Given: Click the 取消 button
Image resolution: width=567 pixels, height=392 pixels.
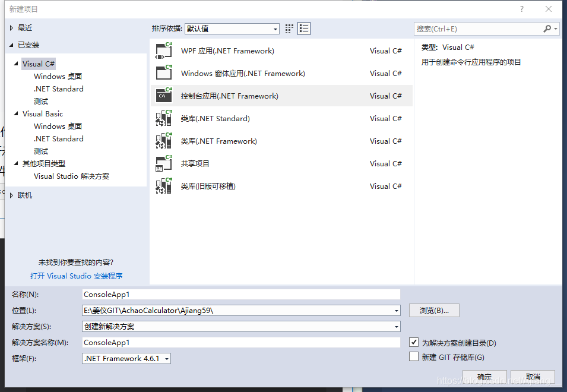Looking at the screenshot, I should click(533, 377).
